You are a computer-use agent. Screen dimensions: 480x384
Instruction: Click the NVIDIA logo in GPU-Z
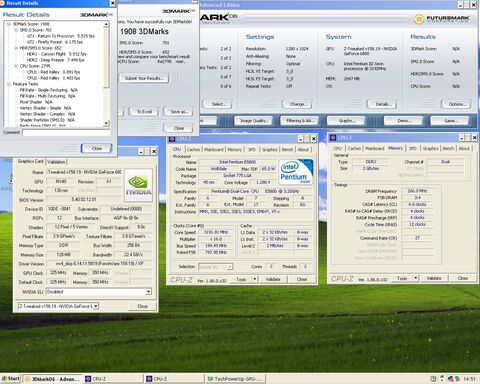pos(138,185)
